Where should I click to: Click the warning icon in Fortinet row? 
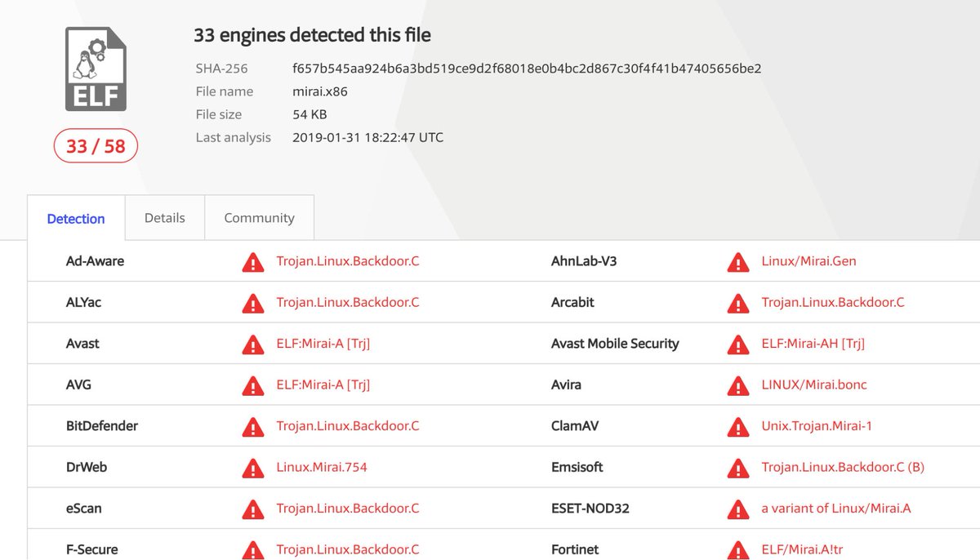pos(738,550)
